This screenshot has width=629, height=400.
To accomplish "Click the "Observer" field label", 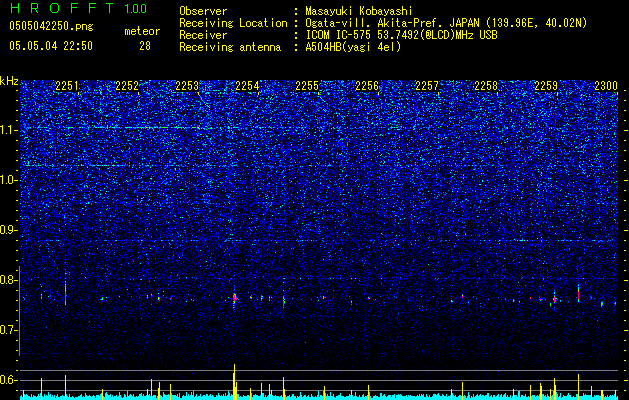I will pyautogui.click(x=203, y=11).
